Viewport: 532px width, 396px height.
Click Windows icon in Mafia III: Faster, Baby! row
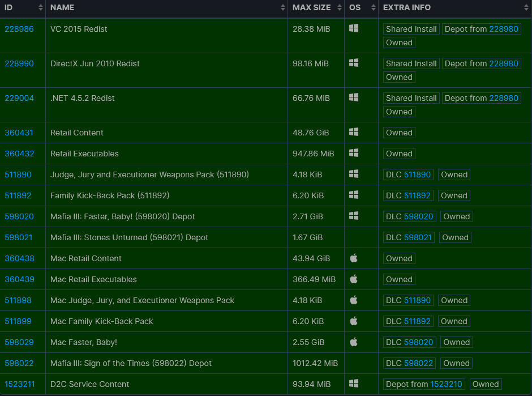point(354,216)
